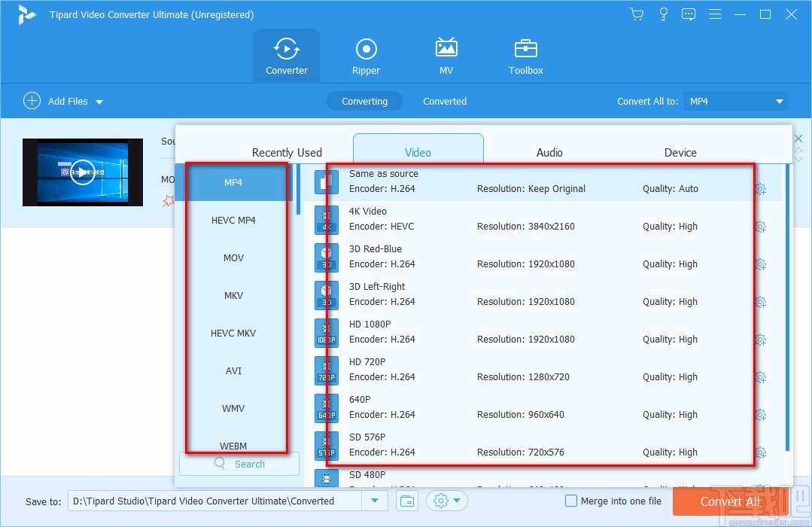Switch to the Audio tab
Image resolution: width=812 pixels, height=527 pixels.
(x=549, y=152)
